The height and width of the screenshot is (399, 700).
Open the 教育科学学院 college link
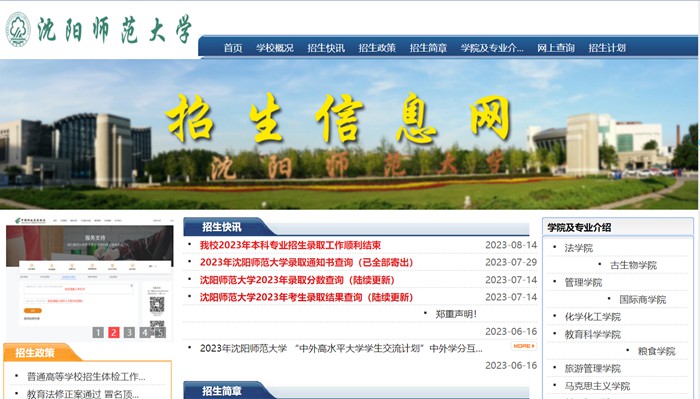coord(592,334)
